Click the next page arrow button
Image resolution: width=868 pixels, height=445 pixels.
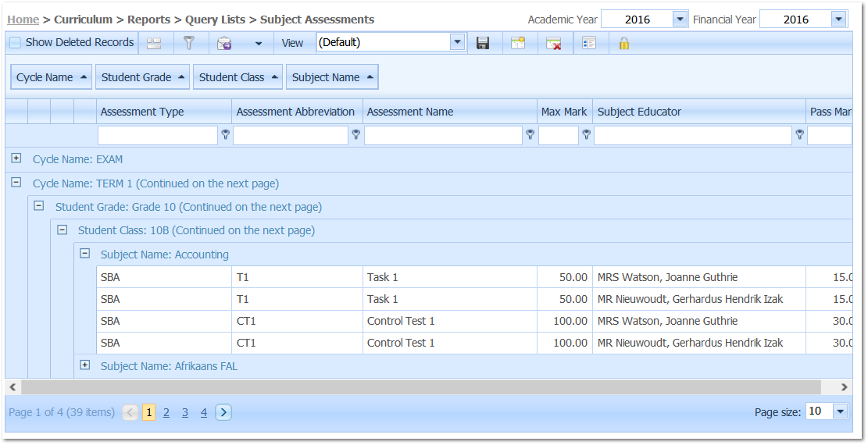tap(223, 412)
